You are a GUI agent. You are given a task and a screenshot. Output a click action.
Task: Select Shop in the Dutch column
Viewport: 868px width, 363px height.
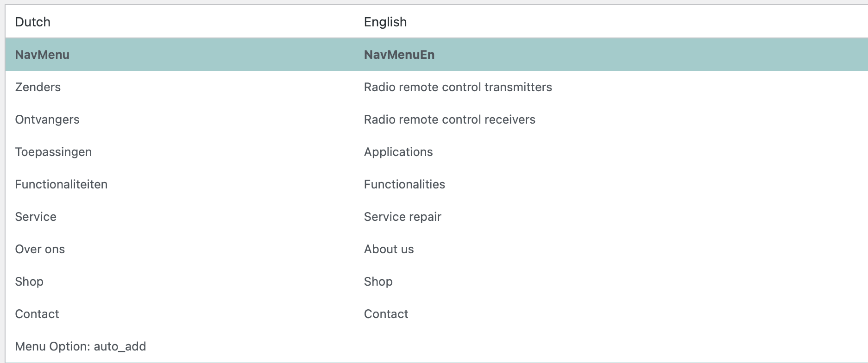pyautogui.click(x=29, y=282)
